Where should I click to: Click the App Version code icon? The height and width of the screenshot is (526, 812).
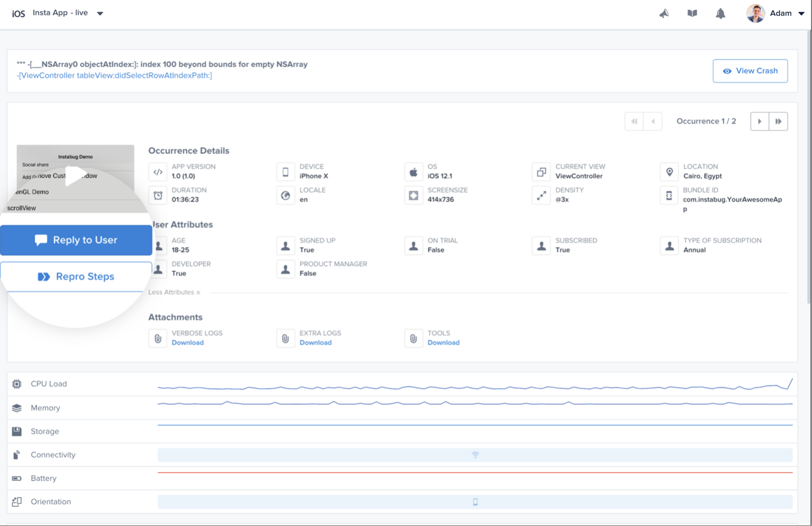pyautogui.click(x=158, y=172)
